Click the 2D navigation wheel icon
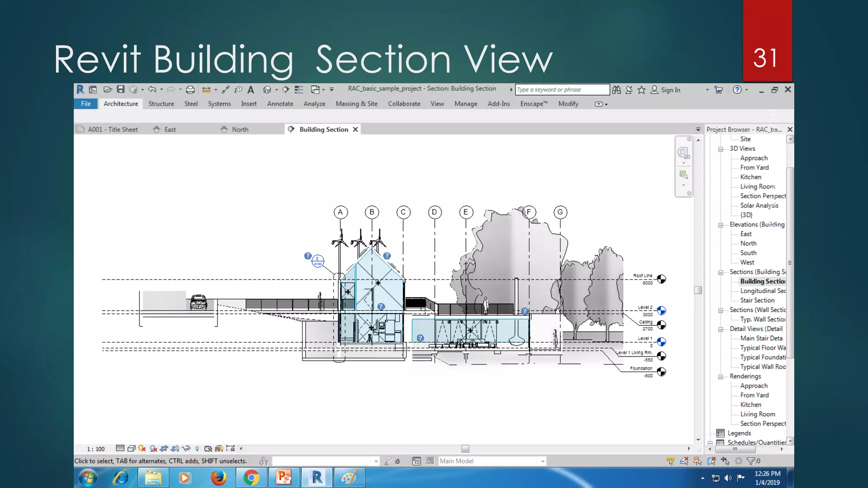Viewport: 868px width, 488px height. click(x=683, y=153)
